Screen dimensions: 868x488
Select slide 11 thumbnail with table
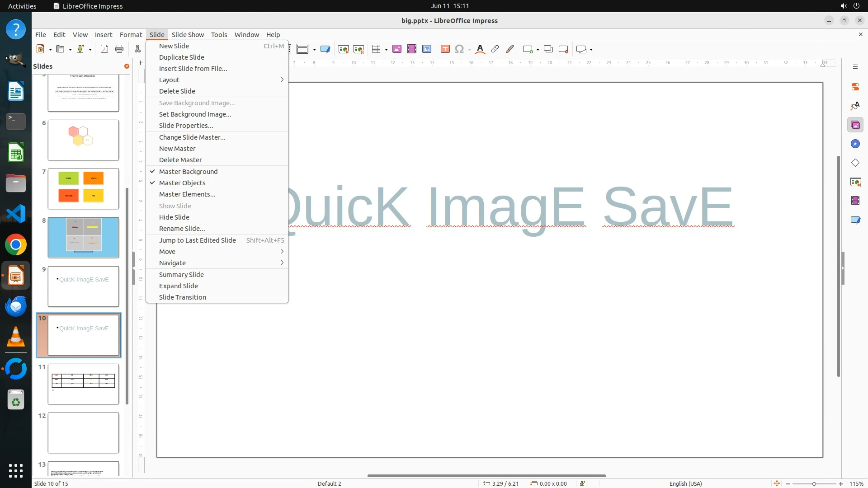[83, 384]
